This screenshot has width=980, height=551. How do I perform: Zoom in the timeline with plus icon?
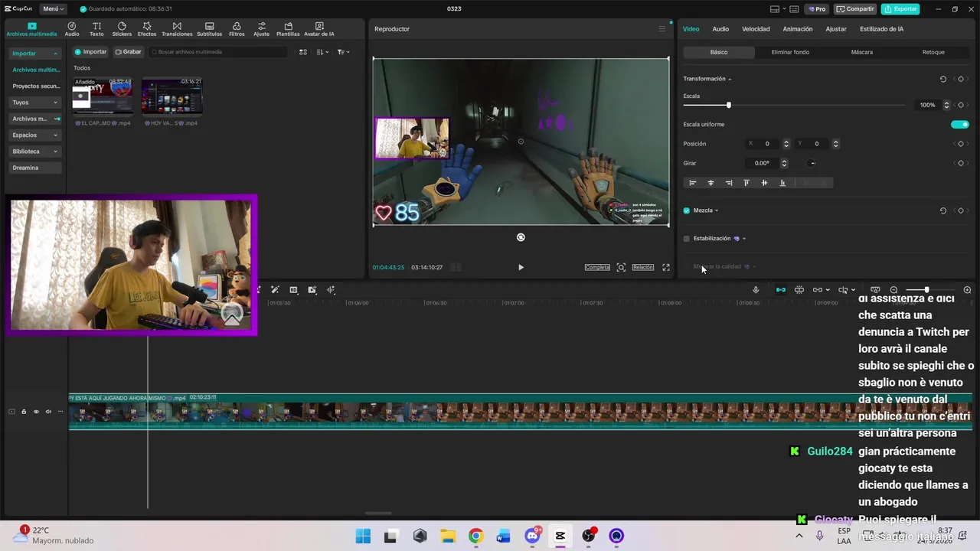[967, 290]
